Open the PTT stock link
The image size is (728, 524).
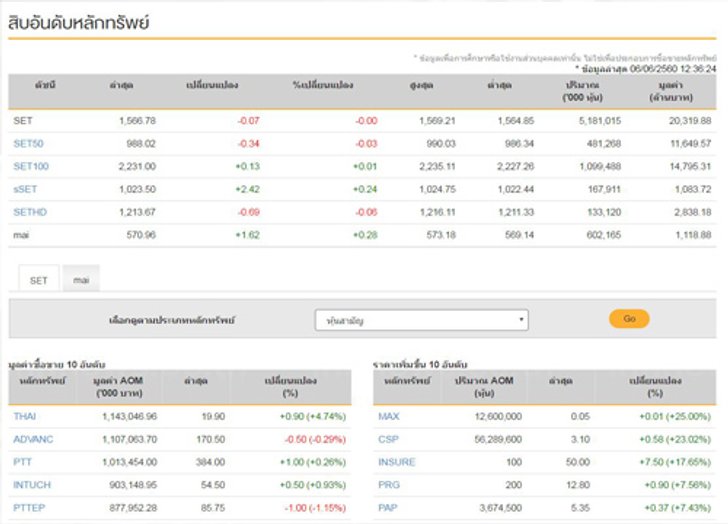[x=22, y=462]
